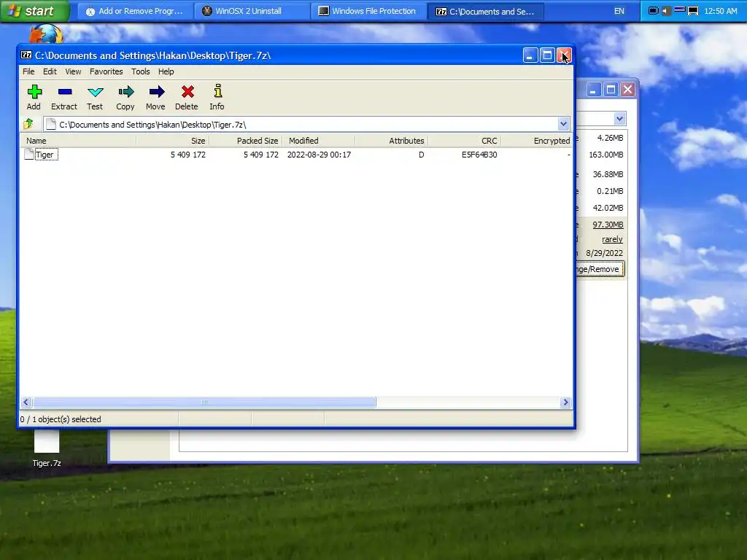Open the Favorites menu

[107, 71]
